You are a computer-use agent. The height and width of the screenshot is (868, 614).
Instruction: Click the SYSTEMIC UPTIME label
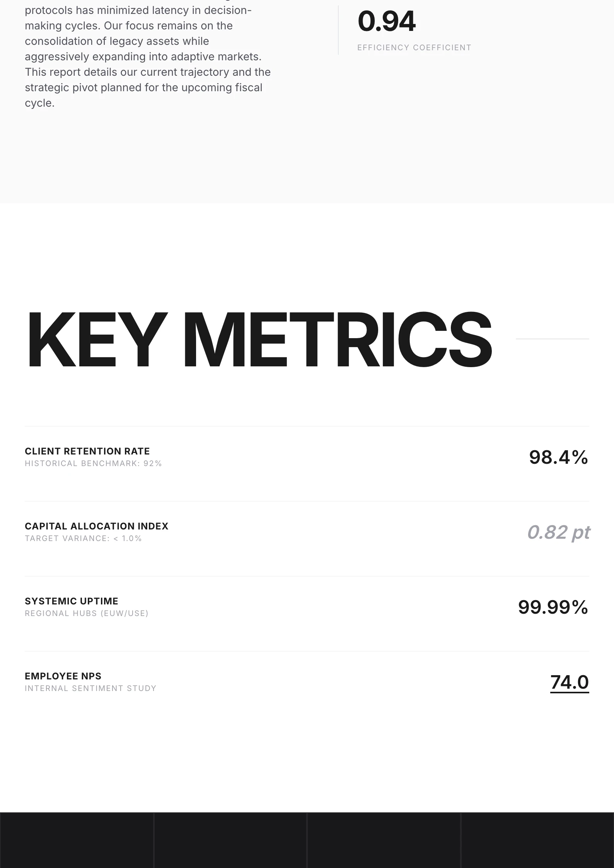click(72, 601)
